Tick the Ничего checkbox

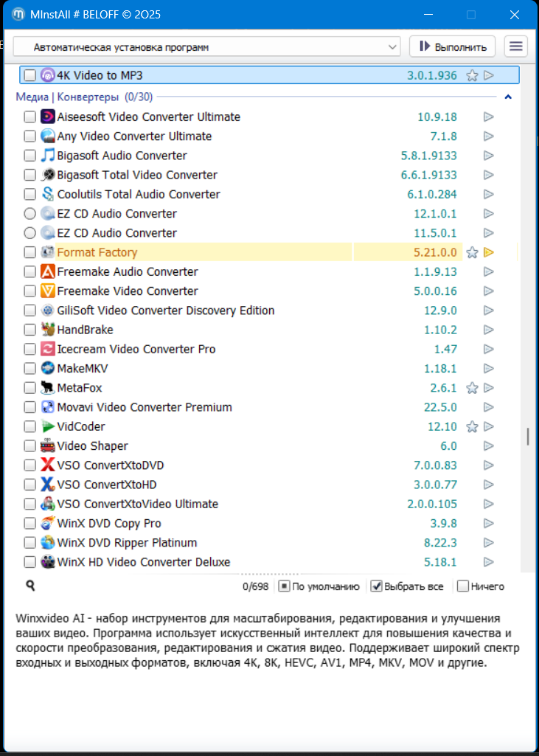click(463, 586)
